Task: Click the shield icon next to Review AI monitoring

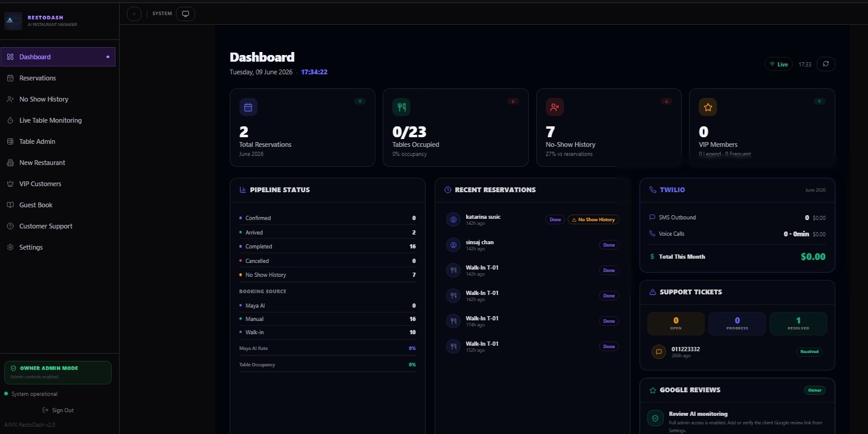Action: 655,418
